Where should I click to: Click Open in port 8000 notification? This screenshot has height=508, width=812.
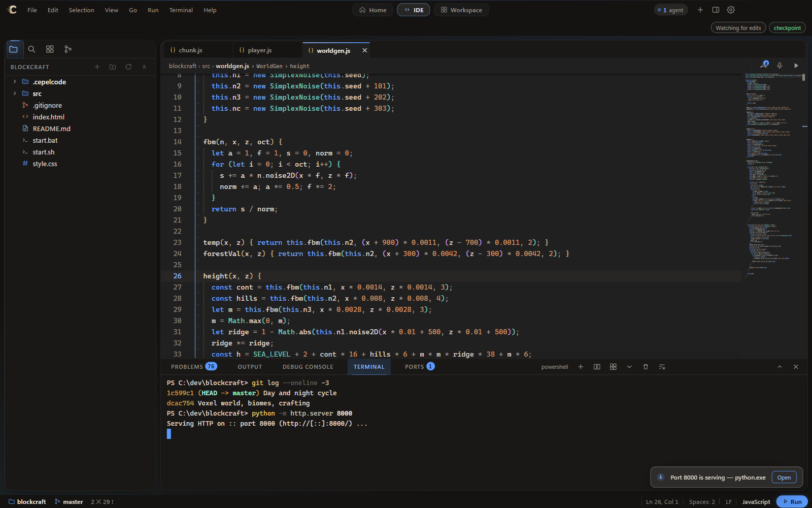(784, 478)
